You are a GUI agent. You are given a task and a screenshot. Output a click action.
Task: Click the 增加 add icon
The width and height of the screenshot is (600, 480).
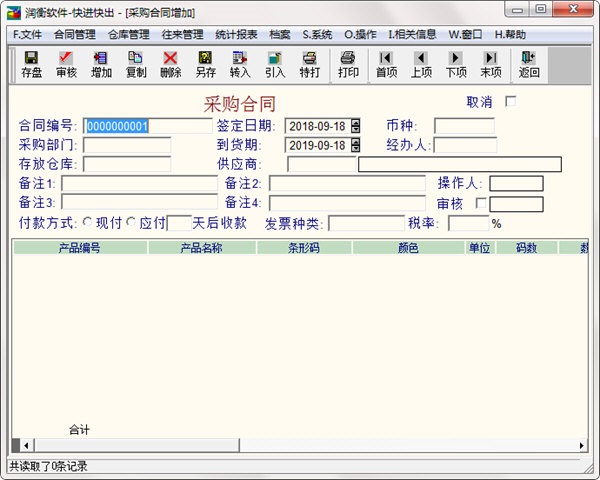pyautogui.click(x=101, y=57)
